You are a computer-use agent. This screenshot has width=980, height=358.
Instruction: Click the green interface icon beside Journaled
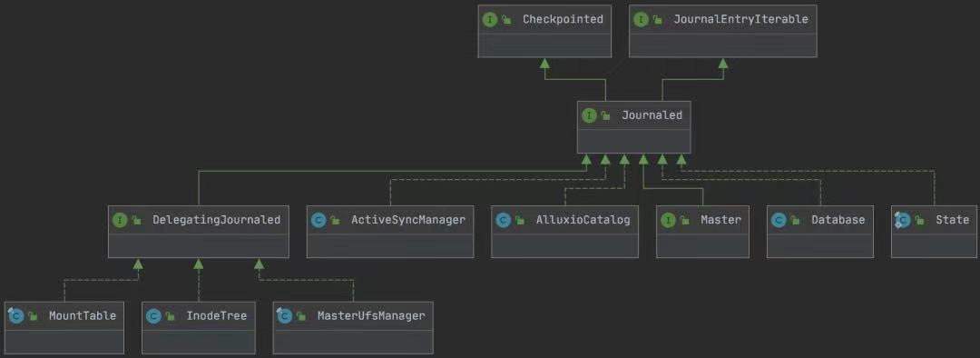(x=588, y=115)
